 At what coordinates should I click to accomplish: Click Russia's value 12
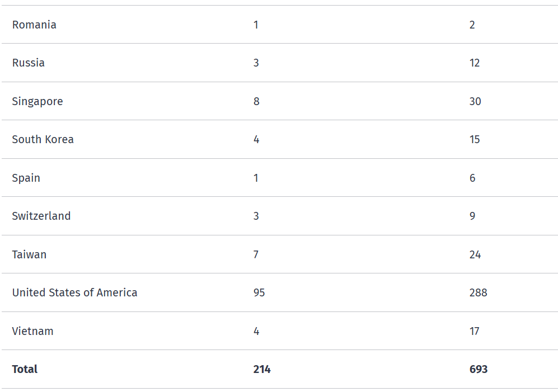point(475,63)
